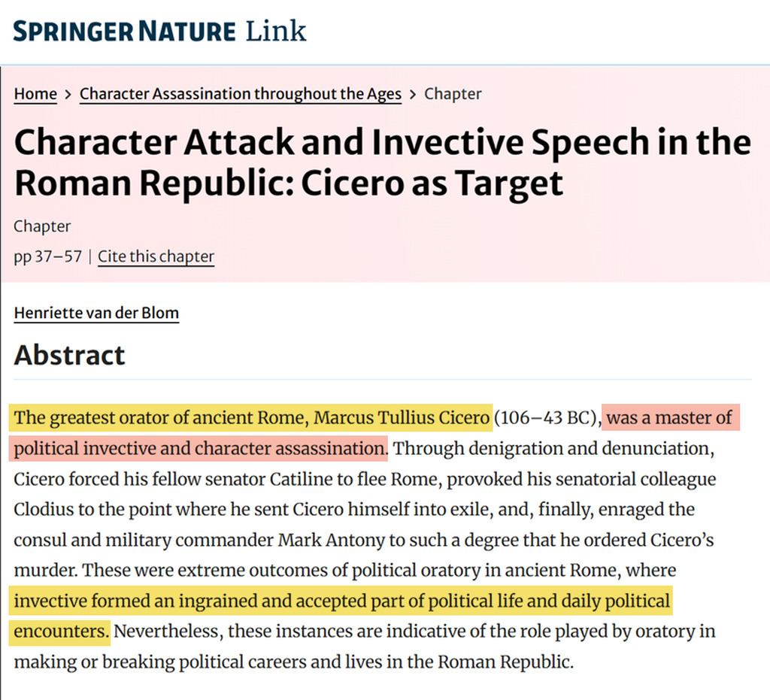This screenshot has height=700, width=770.
Task: Open 'Character Assassination throughout the Ages' book link
Action: tap(241, 94)
